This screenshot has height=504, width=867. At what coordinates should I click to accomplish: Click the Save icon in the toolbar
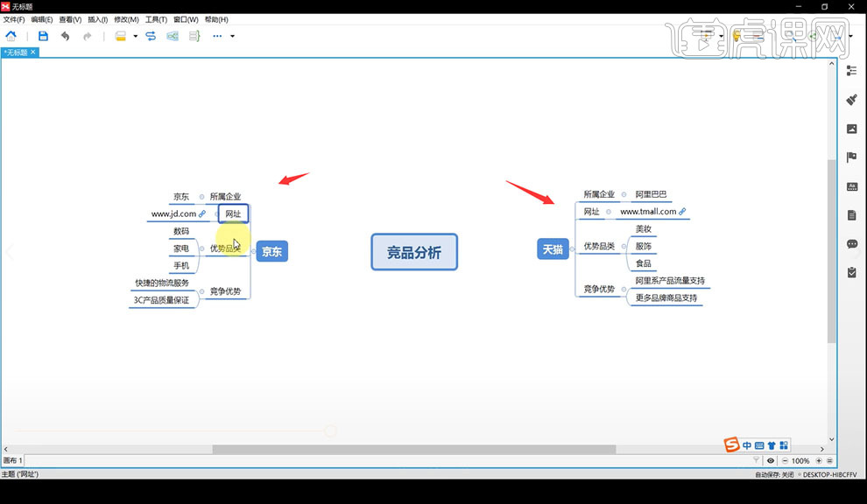[x=43, y=36]
